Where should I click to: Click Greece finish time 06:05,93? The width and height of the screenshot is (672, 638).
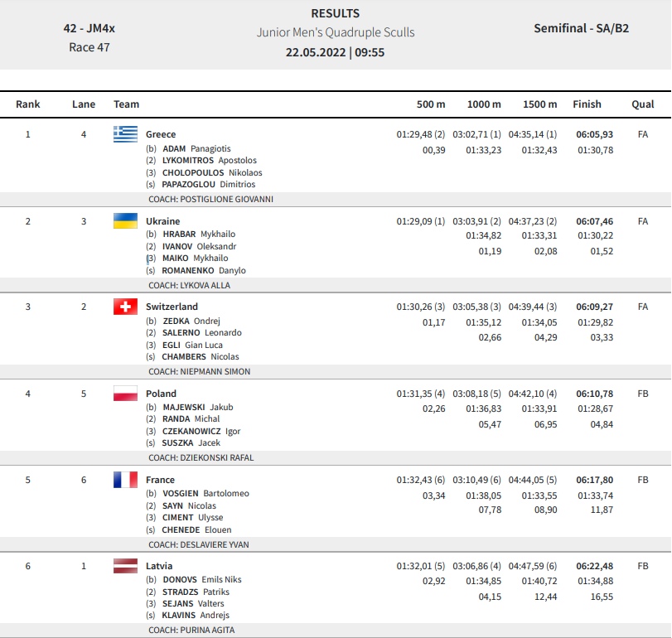coord(594,134)
